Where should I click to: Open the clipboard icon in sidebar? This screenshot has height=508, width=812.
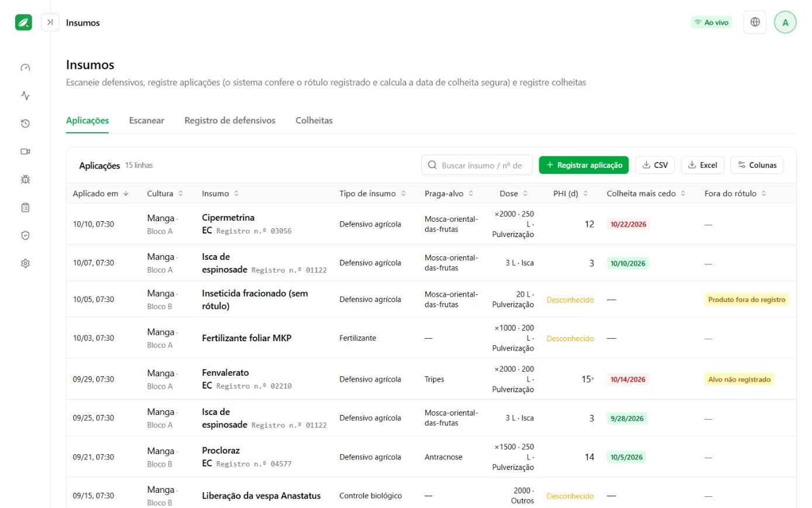tap(25, 207)
